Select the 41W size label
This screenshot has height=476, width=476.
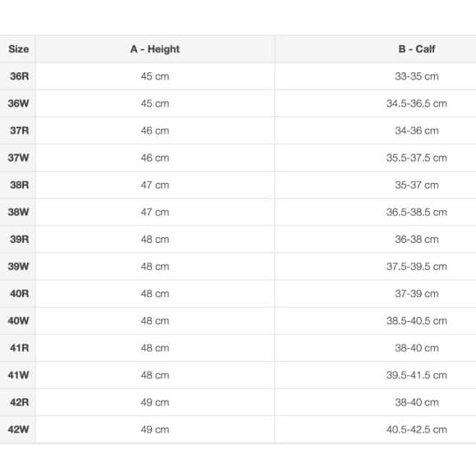click(19, 375)
